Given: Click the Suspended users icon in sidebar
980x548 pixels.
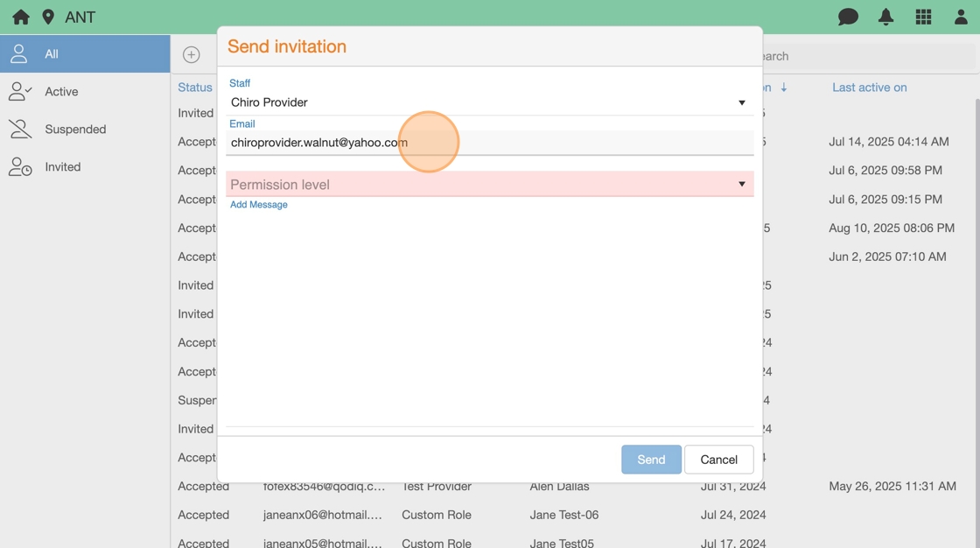Looking at the screenshot, I should pos(20,129).
